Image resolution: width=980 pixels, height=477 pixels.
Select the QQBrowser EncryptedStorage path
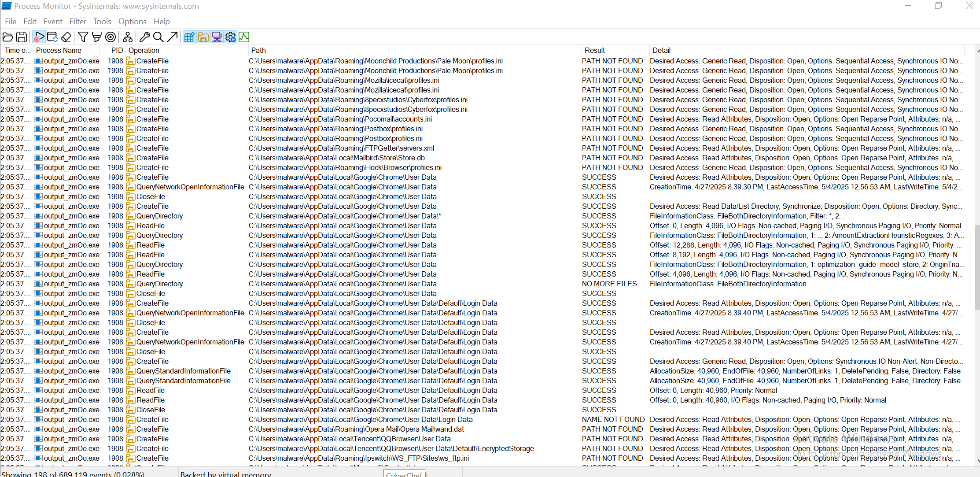click(x=391, y=448)
